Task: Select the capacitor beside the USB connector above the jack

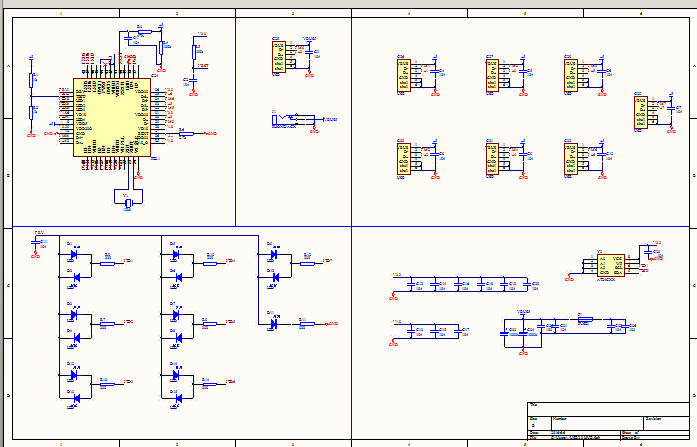Action: point(309,53)
